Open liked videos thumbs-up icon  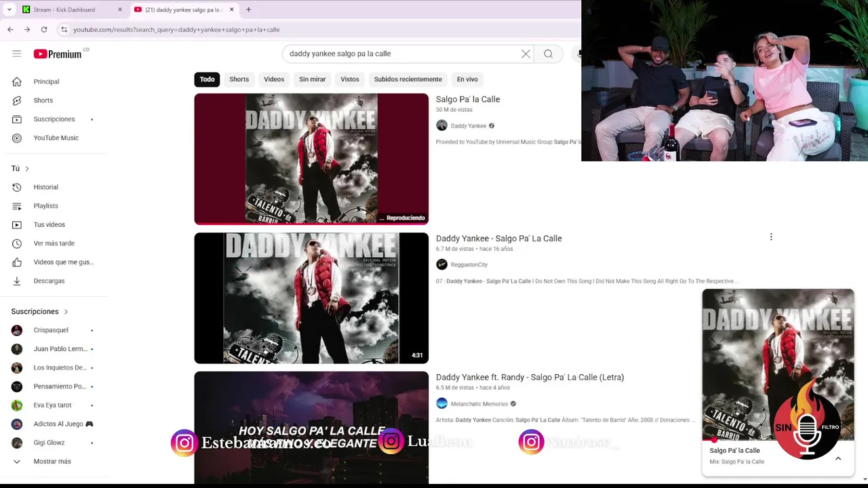[x=17, y=262]
